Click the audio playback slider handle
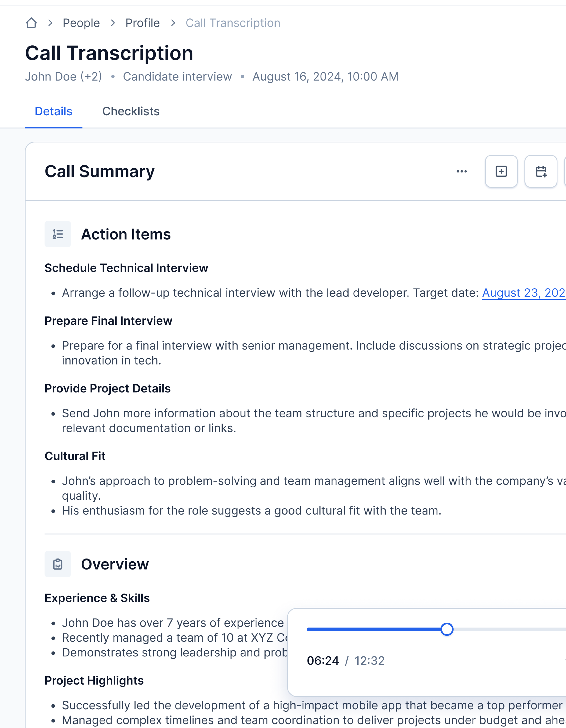 tap(447, 629)
